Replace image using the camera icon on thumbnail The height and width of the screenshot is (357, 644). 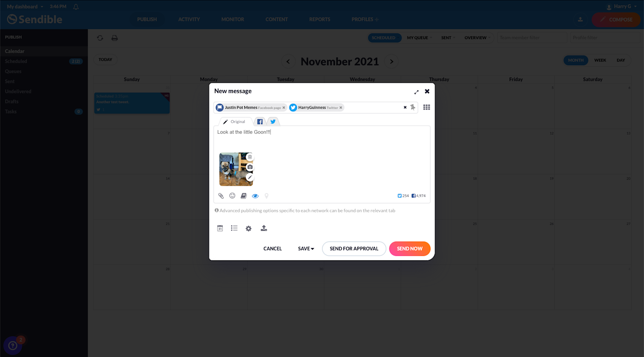coord(250,167)
